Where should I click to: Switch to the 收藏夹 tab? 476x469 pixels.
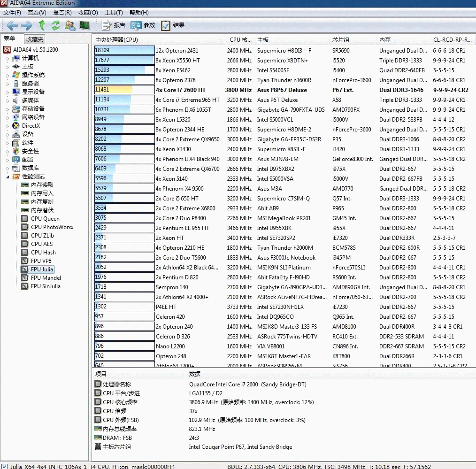tap(35, 39)
